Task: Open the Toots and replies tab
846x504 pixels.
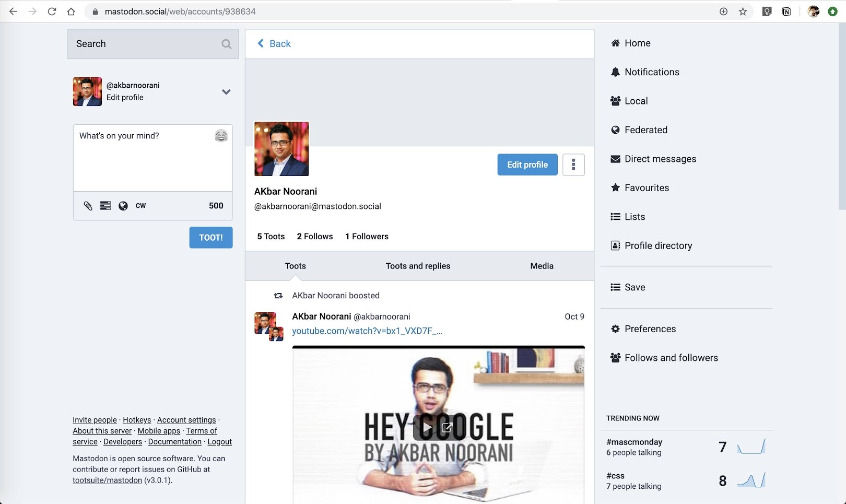Action: [x=418, y=266]
